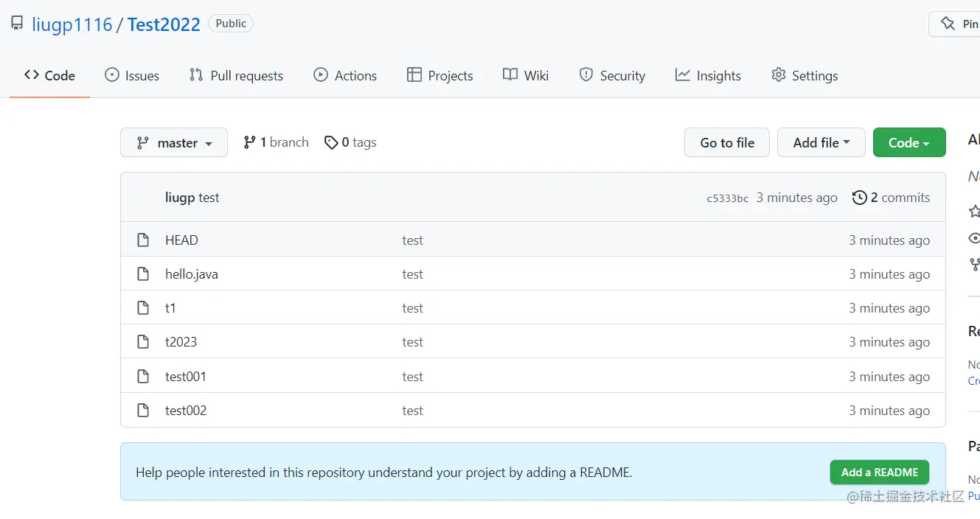This screenshot has height=519, width=980.
Task: Expand the Add file dropdown
Action: pos(821,142)
